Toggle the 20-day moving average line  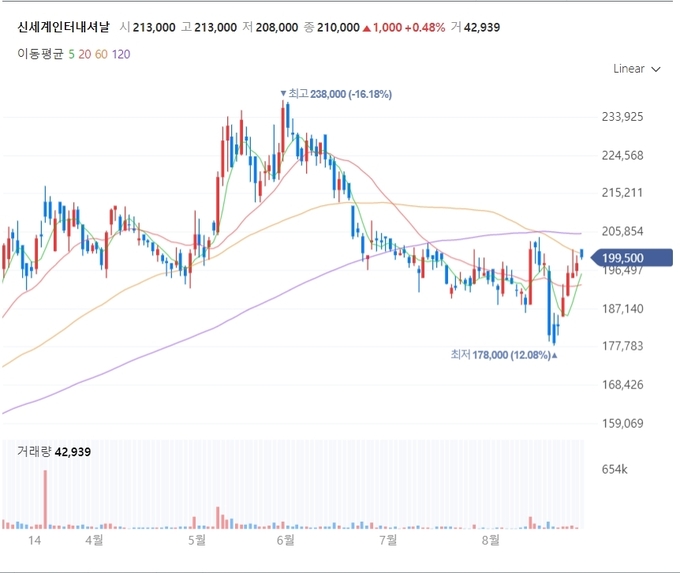(85, 54)
